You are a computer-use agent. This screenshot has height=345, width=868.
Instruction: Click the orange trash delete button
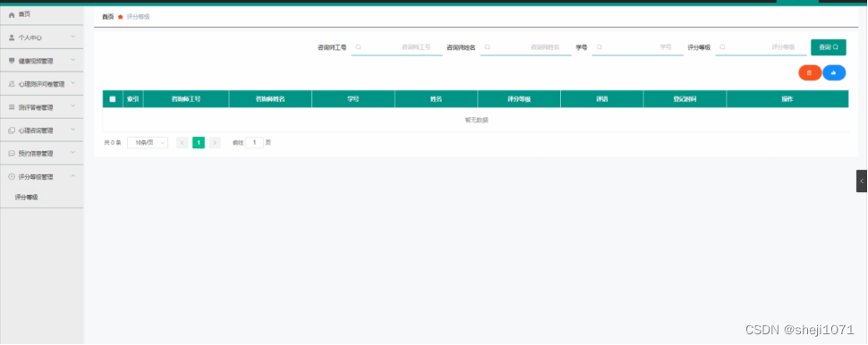pyautogui.click(x=809, y=72)
